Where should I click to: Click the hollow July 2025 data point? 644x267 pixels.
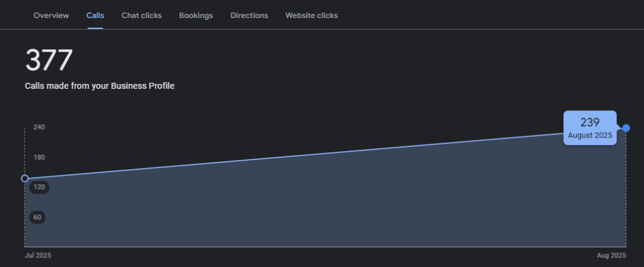[25, 178]
